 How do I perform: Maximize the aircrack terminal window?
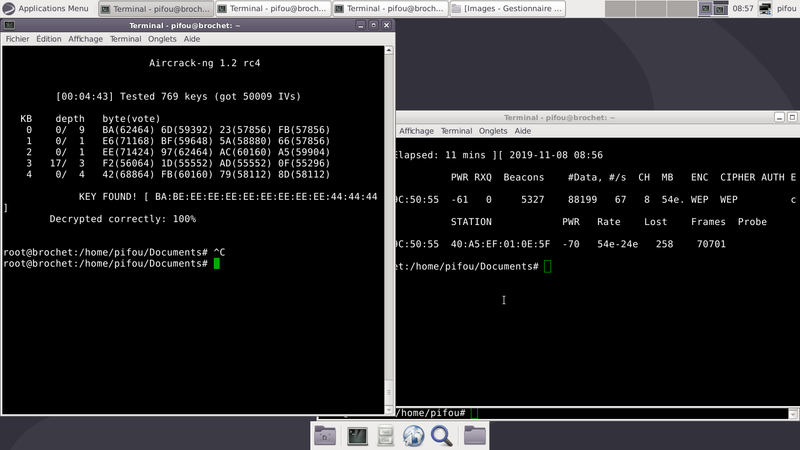click(373, 25)
